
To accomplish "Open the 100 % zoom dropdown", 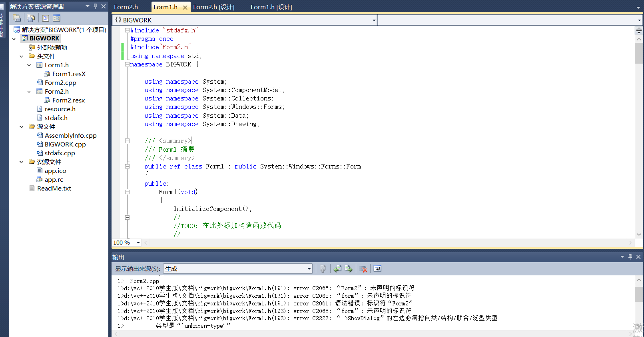I will [x=138, y=243].
